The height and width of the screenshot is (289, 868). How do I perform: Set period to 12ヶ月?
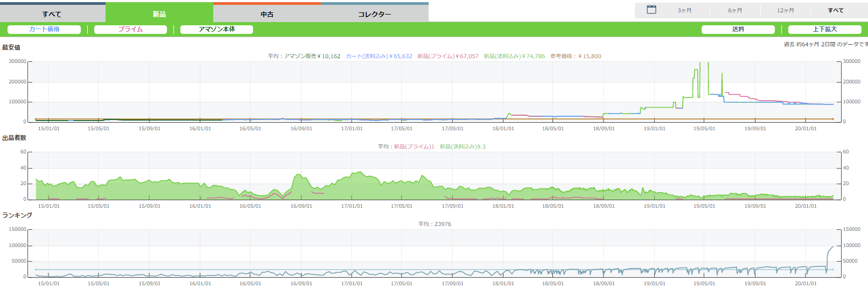(x=785, y=10)
